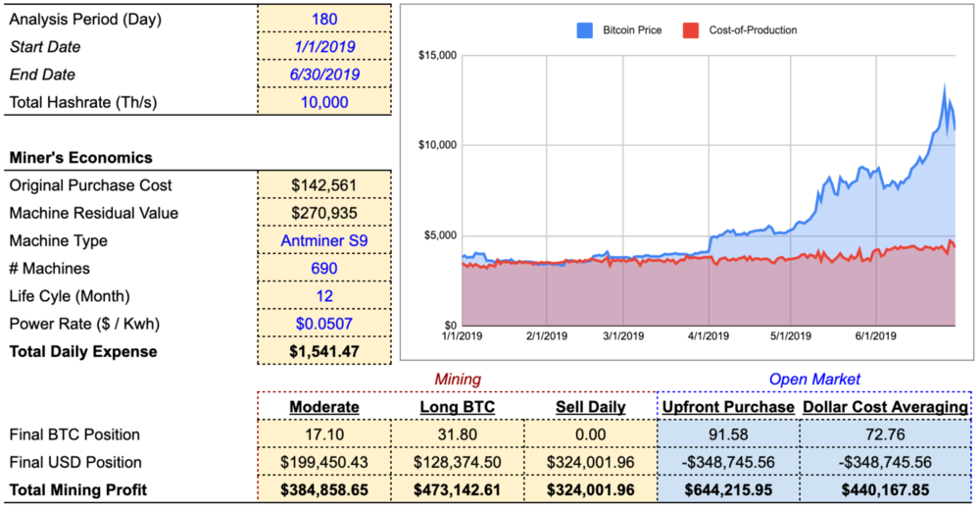
Task: Select the Upfront Purchase column header
Action: click(x=728, y=407)
